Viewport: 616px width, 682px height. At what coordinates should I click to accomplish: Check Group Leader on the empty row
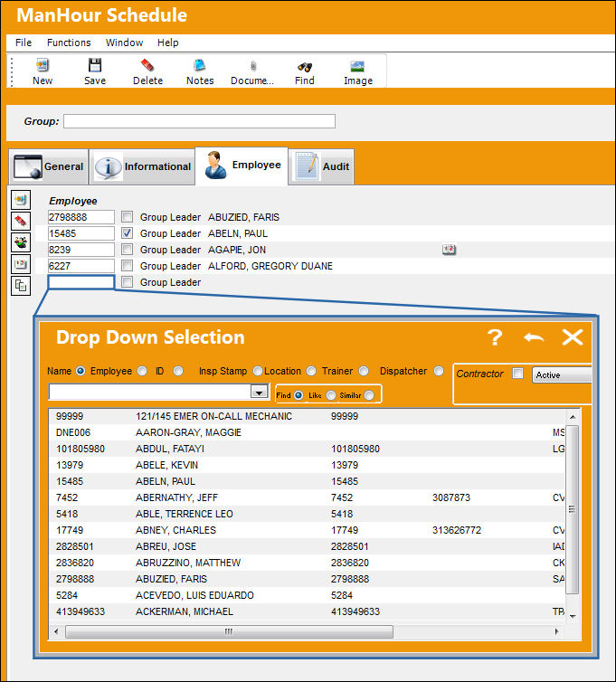click(127, 282)
